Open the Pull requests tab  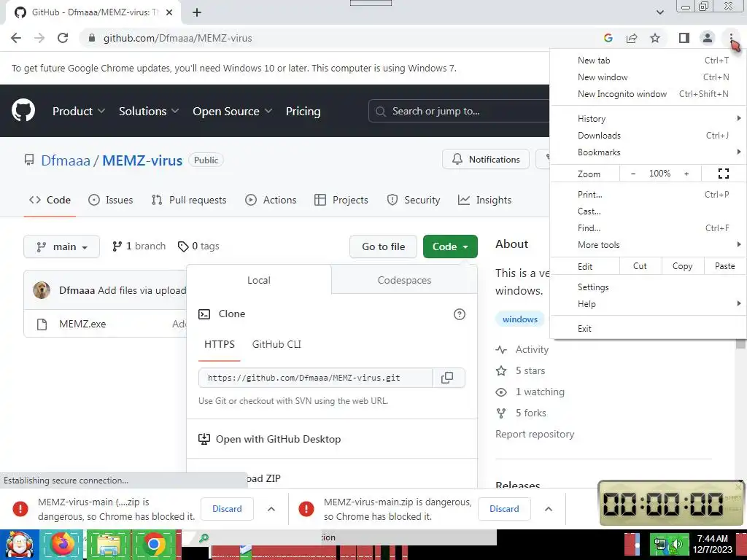(189, 200)
